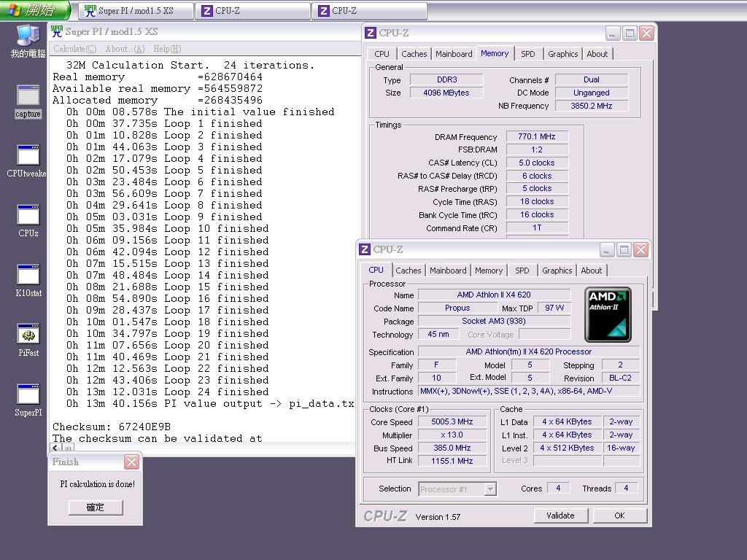Click the Level 2 cache value 4 x 512 KBytes
The width and height of the screenshot is (747, 560).
pyautogui.click(x=567, y=448)
